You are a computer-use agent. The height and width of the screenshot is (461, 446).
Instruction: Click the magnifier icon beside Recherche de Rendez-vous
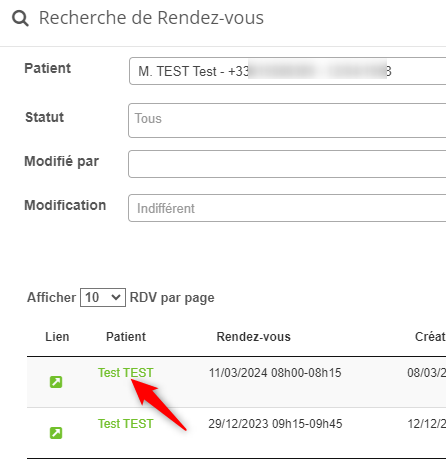(x=20, y=18)
